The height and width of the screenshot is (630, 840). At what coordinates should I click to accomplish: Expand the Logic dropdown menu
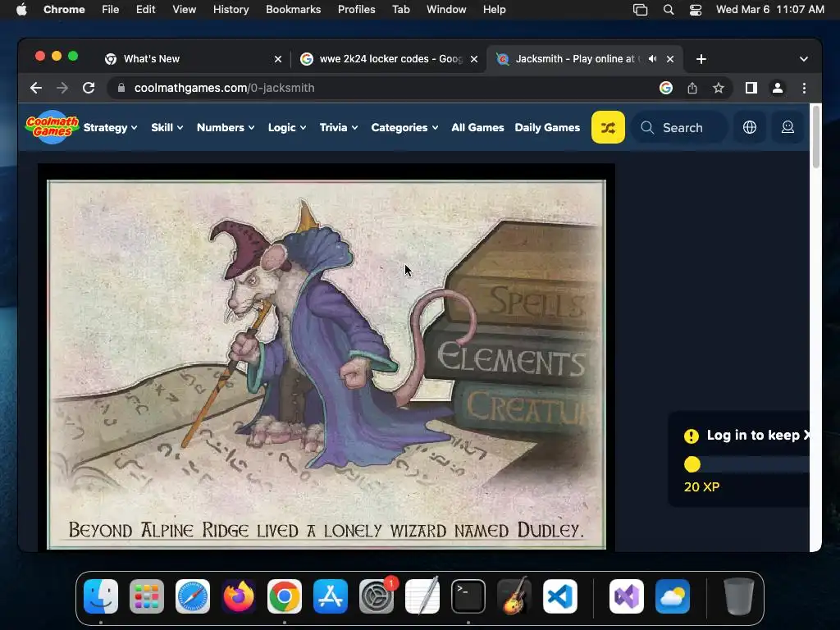287,127
